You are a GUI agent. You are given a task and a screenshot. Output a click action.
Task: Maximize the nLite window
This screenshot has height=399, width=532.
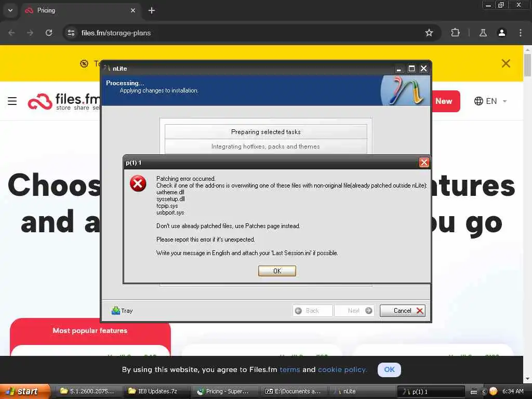411,69
